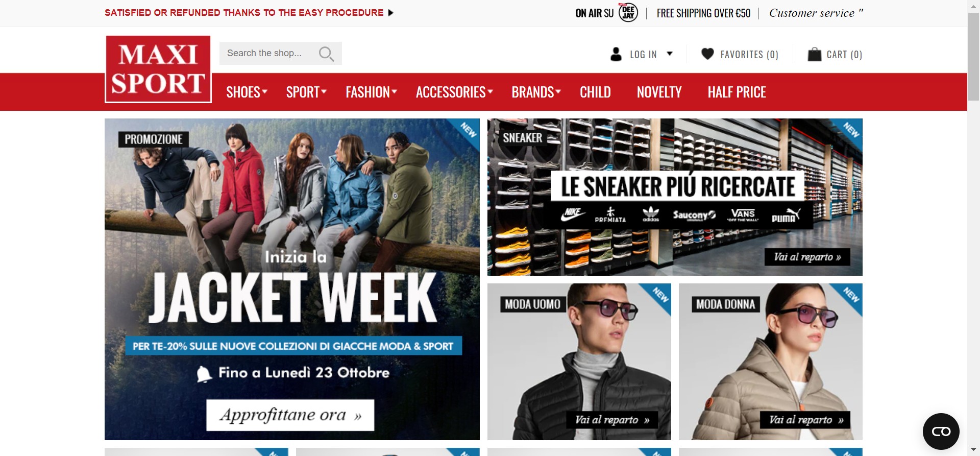980x456 pixels.
Task: Click the favorites heart icon
Action: click(707, 54)
